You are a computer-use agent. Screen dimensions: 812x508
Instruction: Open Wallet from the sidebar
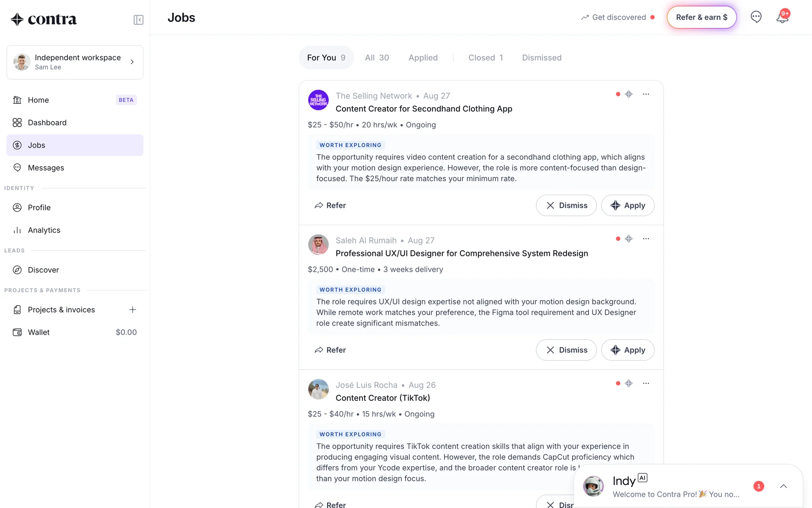pos(39,332)
